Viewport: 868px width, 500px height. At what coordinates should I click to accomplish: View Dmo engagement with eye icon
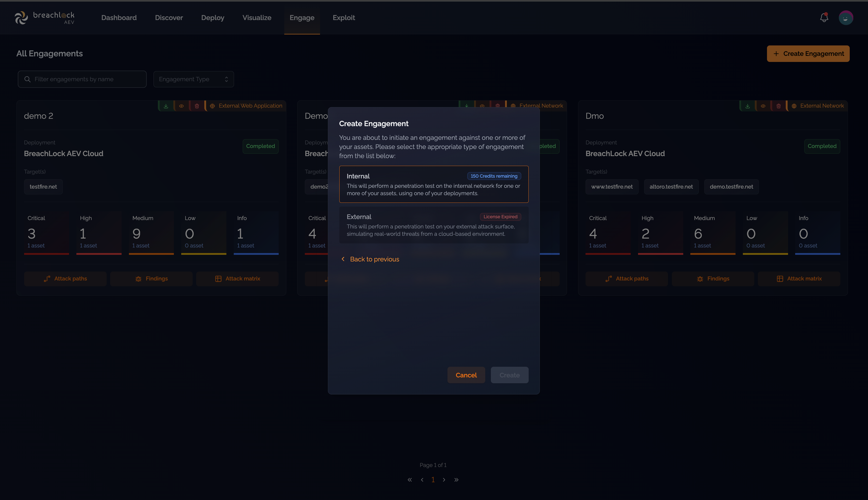(x=763, y=106)
